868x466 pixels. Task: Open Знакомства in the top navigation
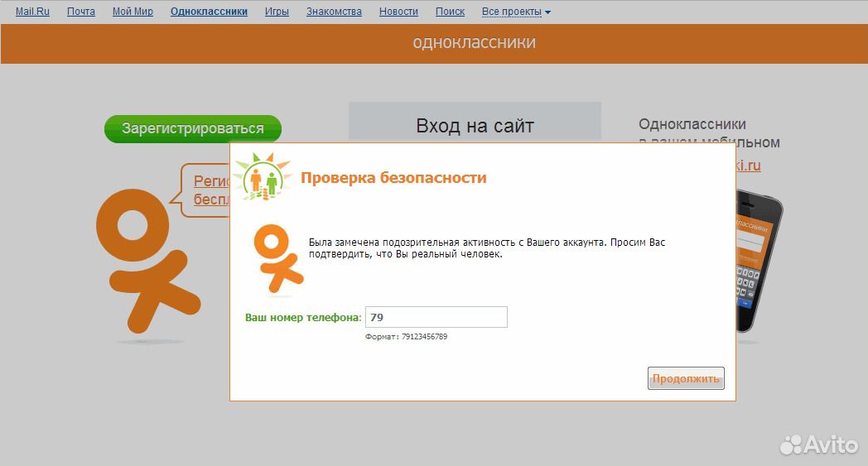click(x=334, y=11)
